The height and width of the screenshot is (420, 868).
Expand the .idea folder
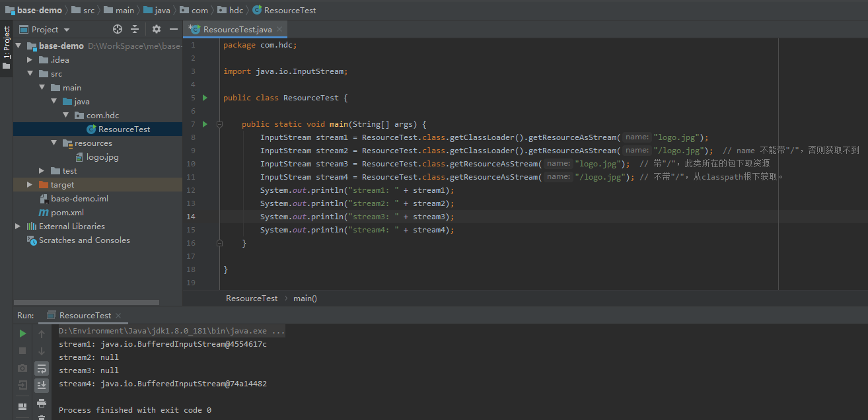tap(30, 60)
